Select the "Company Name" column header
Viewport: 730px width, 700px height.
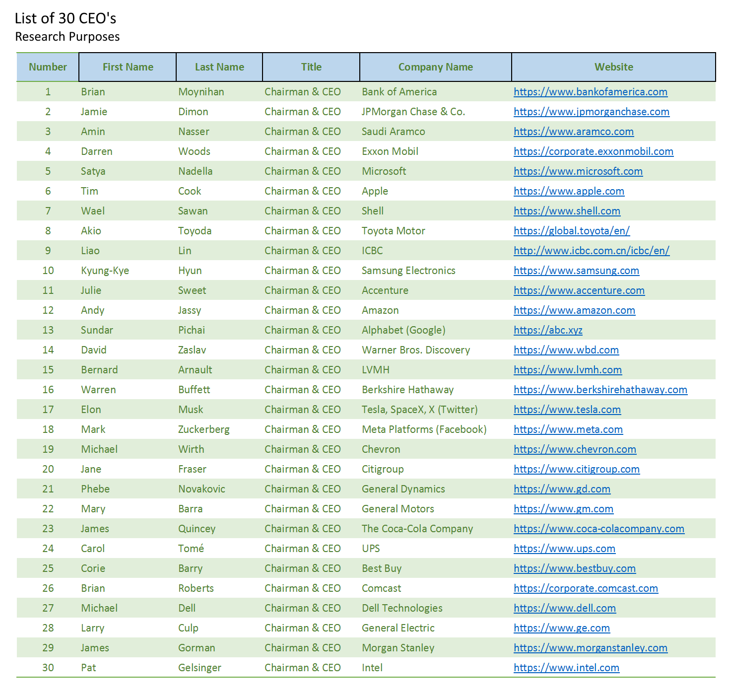436,67
